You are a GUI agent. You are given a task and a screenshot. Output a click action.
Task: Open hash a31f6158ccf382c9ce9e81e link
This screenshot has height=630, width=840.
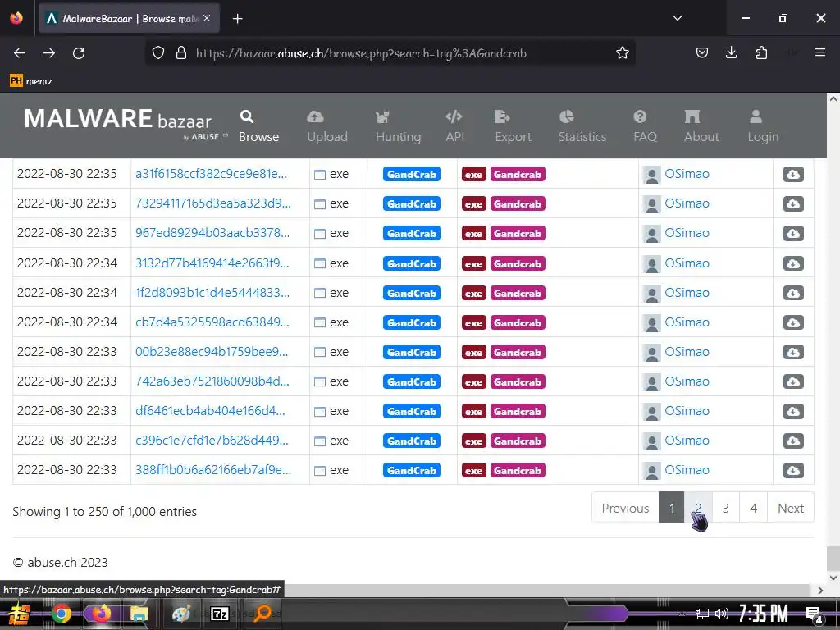click(x=211, y=174)
